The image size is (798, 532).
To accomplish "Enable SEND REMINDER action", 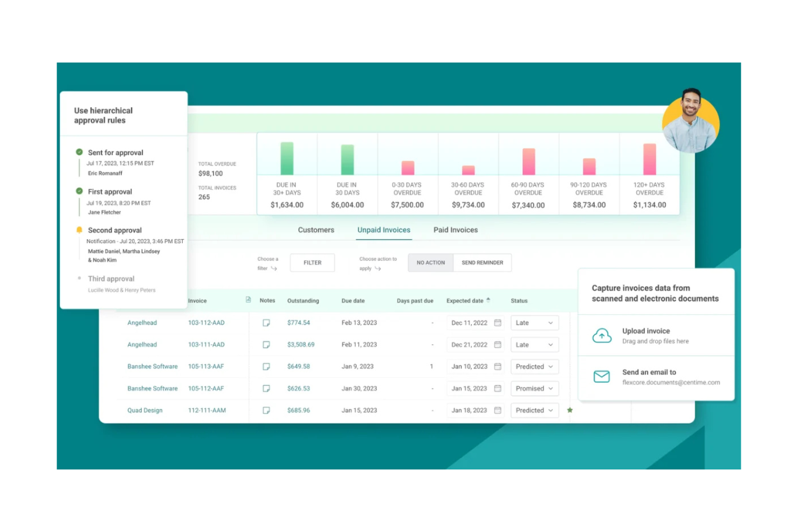I will (483, 262).
